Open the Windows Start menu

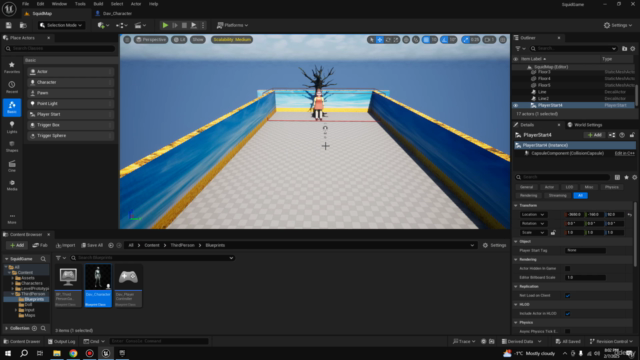(8, 353)
